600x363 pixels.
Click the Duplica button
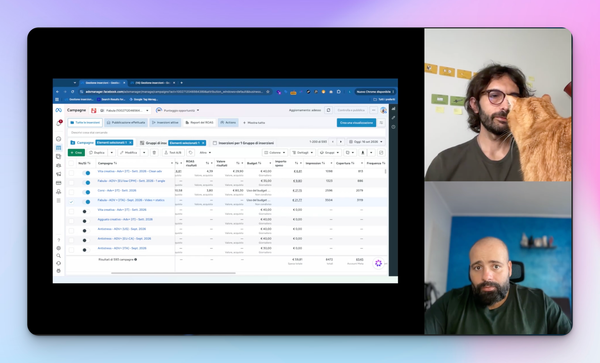(98, 153)
